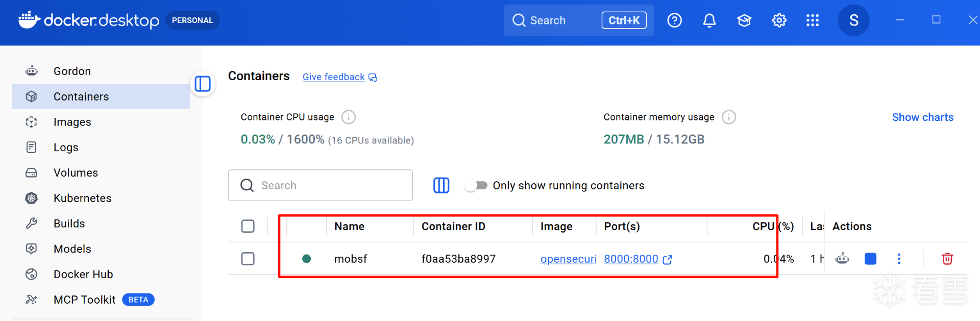Ask Gordon about mobsf via the robot icon
The image size is (980, 321).
[x=842, y=259]
